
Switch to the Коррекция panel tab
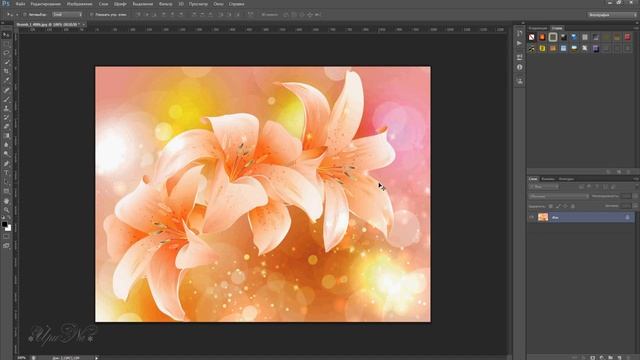pyautogui.click(x=538, y=28)
